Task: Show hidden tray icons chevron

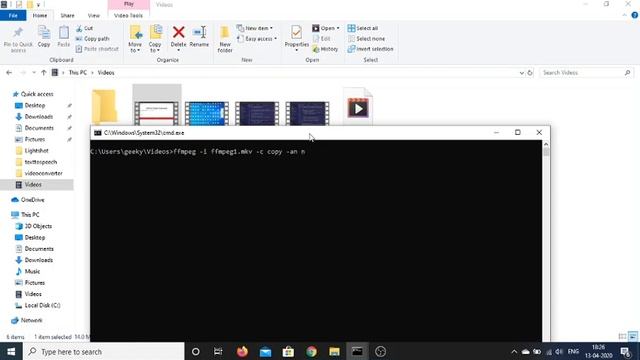Action: coord(514,351)
